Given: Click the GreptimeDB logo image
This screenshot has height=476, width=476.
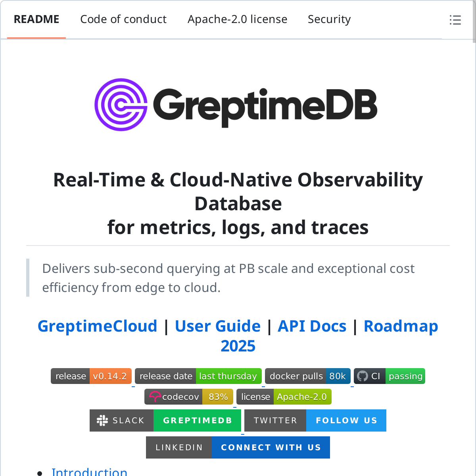Looking at the screenshot, I should click(x=236, y=105).
